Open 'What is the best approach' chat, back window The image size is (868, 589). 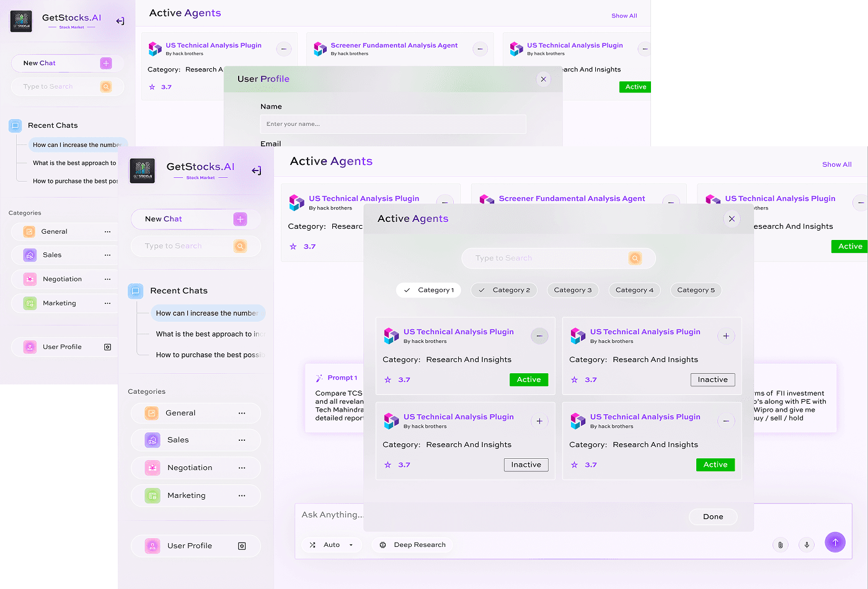[74, 163]
